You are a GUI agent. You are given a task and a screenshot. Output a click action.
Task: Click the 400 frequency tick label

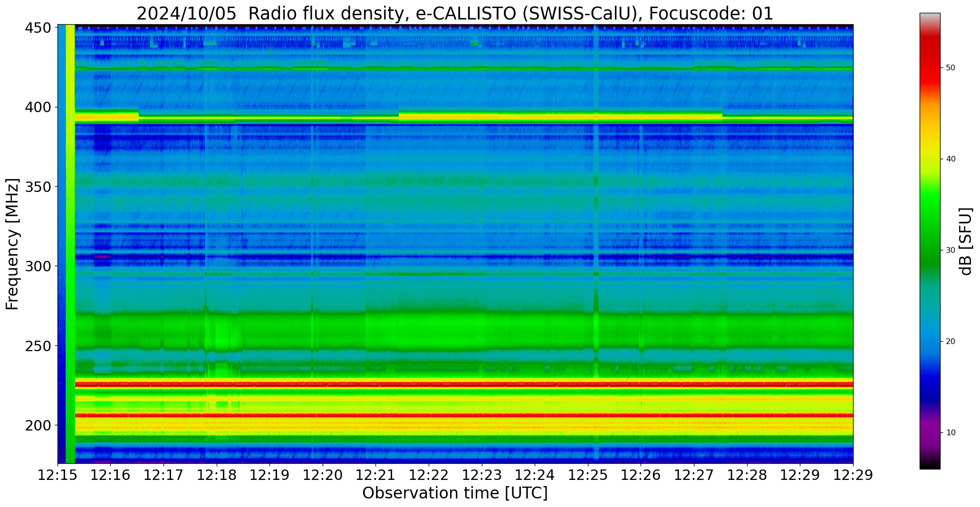pyautogui.click(x=38, y=107)
